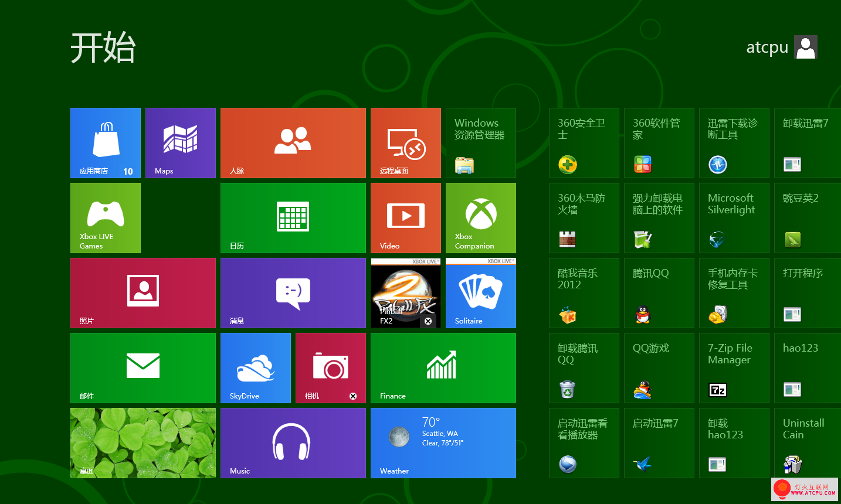Open the SkyDrive tile
The width and height of the screenshot is (841, 504).
click(x=255, y=367)
